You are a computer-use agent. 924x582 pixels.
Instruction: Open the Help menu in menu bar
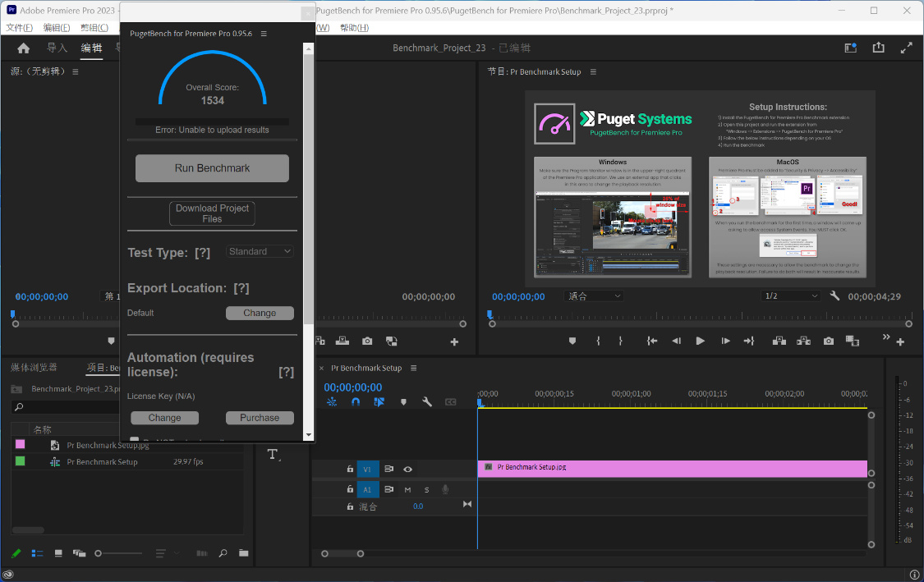pos(354,28)
